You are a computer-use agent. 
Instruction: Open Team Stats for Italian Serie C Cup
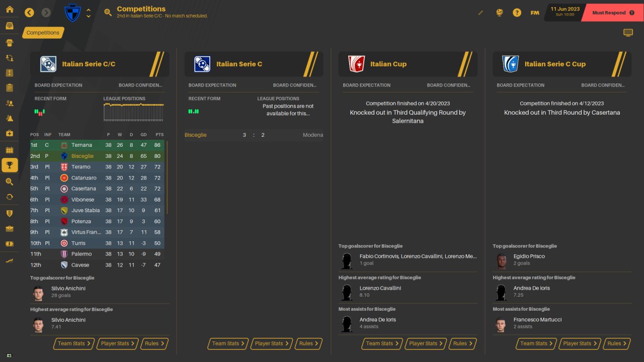click(536, 343)
